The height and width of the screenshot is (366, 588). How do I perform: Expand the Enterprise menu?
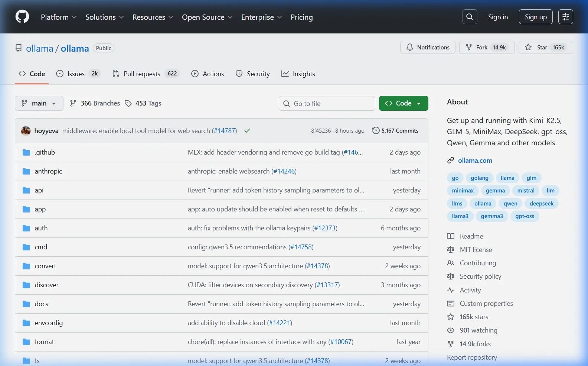point(261,17)
